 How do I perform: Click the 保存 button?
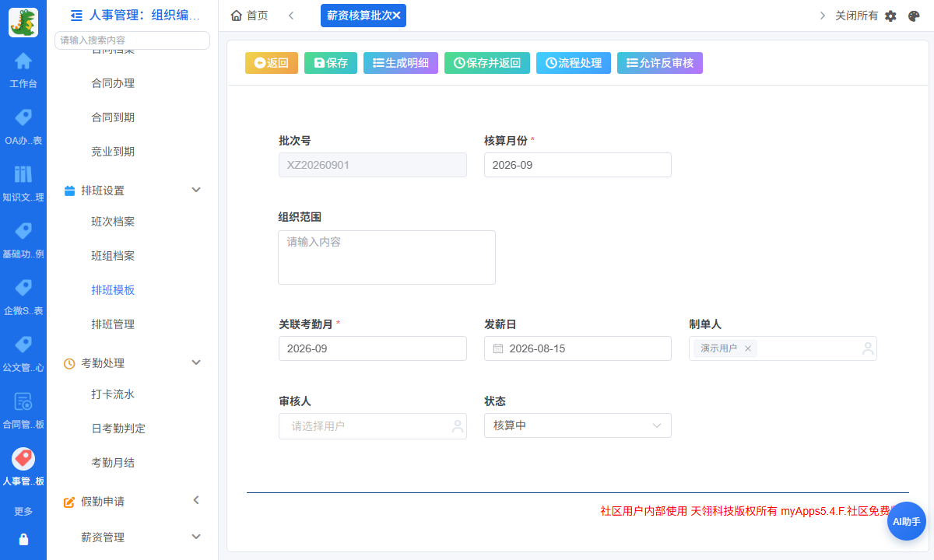[x=331, y=63]
